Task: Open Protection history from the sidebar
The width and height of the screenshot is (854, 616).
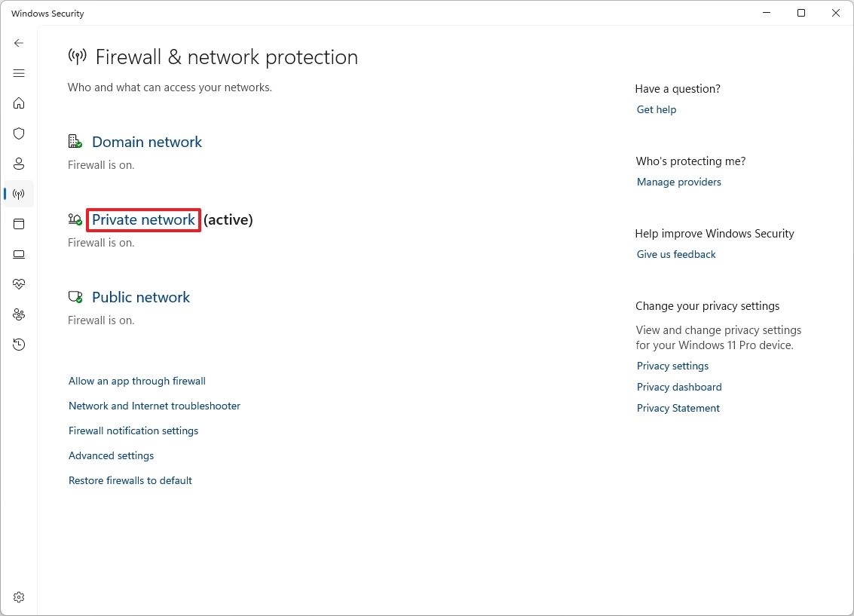Action: click(18, 345)
